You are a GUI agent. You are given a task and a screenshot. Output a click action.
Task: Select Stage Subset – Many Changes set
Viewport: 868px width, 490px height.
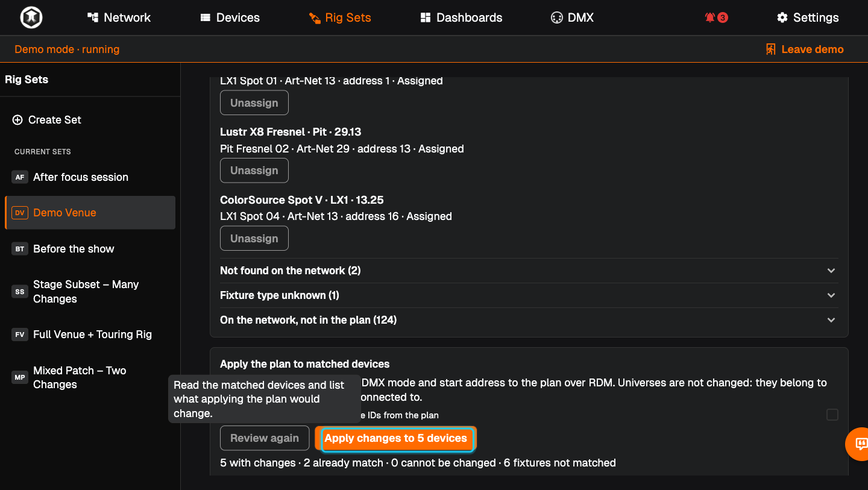90,292
